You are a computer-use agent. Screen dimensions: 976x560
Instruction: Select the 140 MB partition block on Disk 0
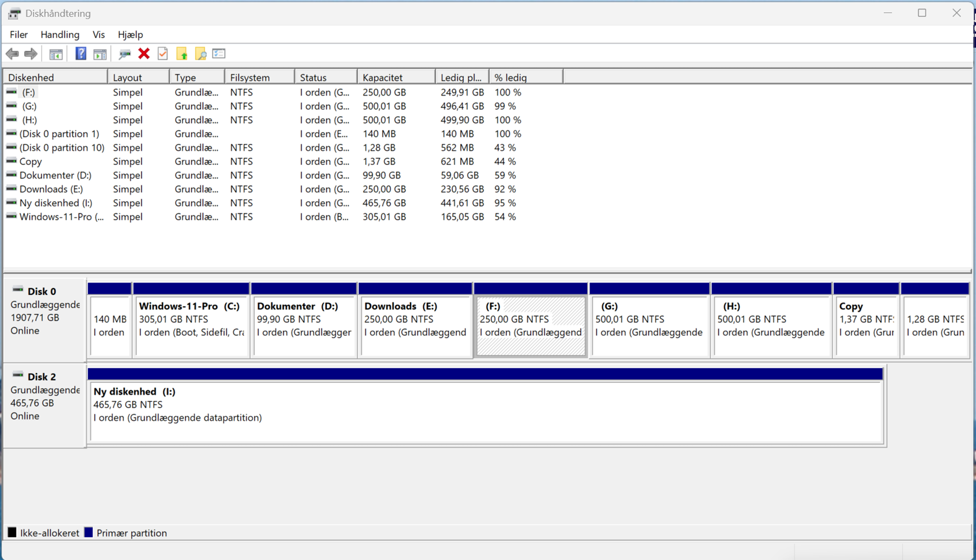[x=109, y=320]
